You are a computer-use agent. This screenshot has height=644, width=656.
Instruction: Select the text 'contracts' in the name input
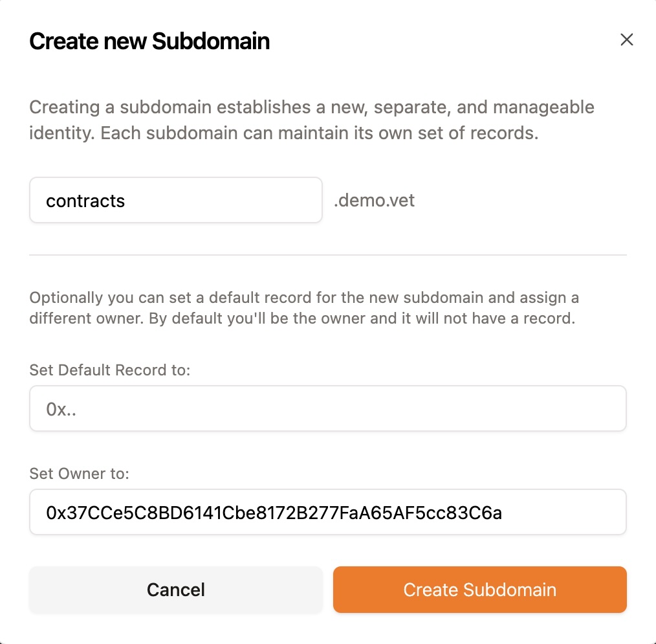[x=85, y=201]
